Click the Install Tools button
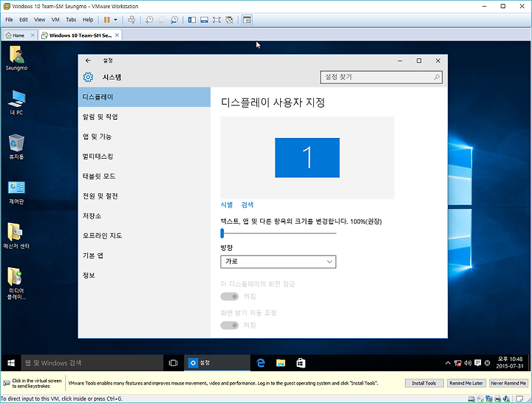Screen dimensions: 532x403 424,383
